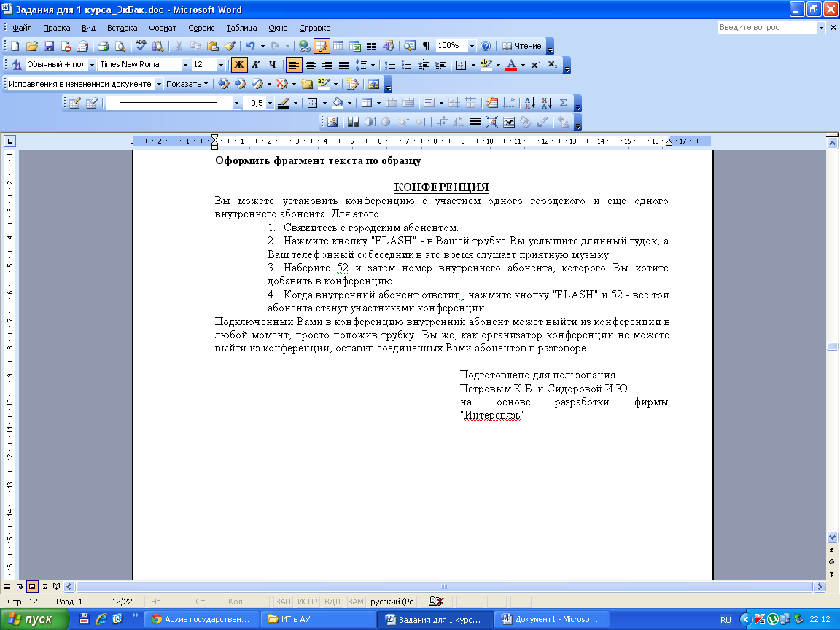840x630 pixels.
Task: Open the Файл menu
Action: 22,28
